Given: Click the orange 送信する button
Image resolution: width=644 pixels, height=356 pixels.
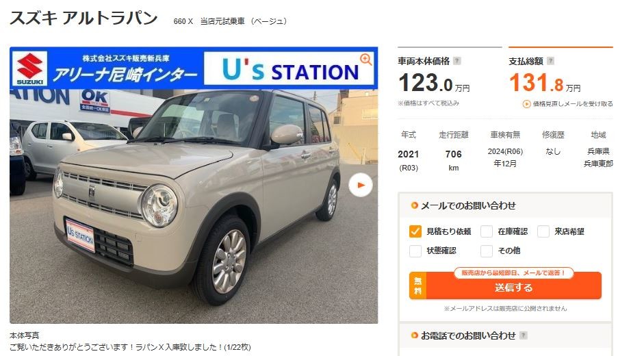Looking at the screenshot, I should [x=505, y=285].
